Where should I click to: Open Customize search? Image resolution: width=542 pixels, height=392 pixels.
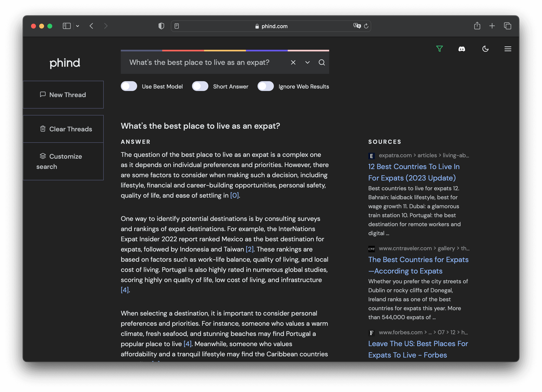pyautogui.click(x=63, y=162)
